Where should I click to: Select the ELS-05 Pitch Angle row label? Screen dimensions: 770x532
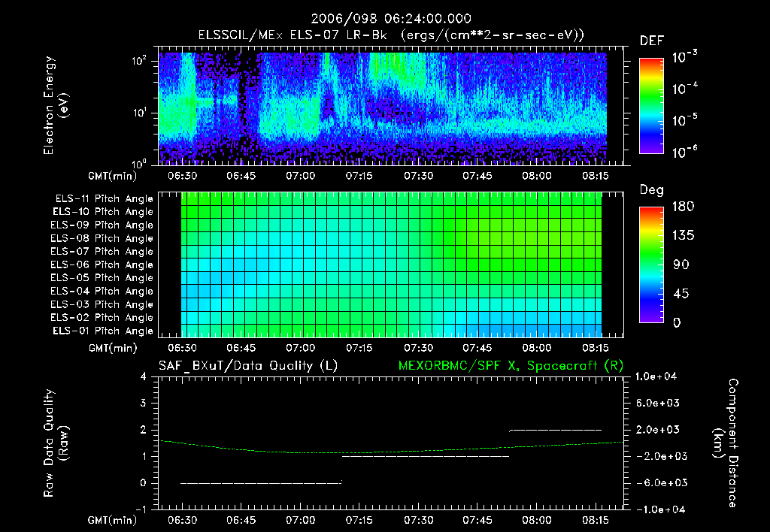tap(102, 278)
